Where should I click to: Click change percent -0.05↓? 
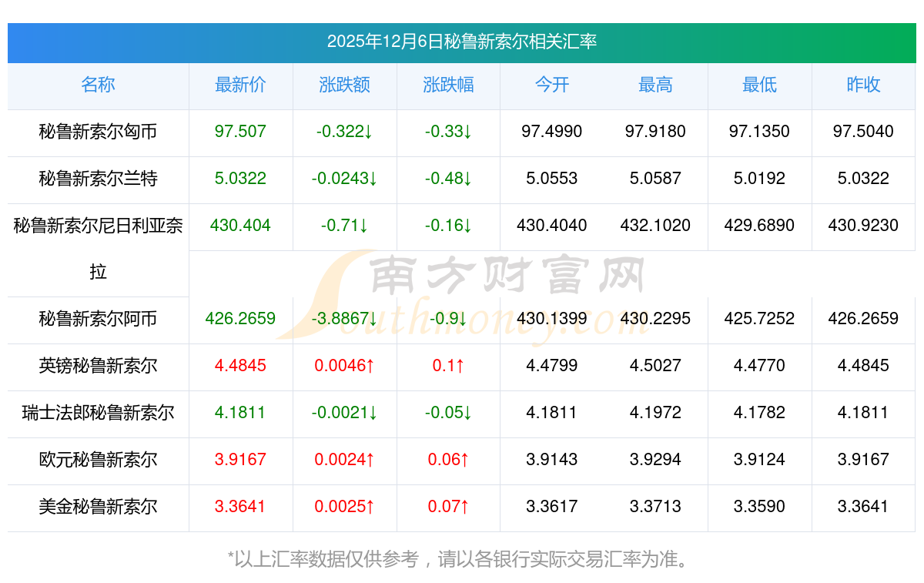tap(448, 413)
